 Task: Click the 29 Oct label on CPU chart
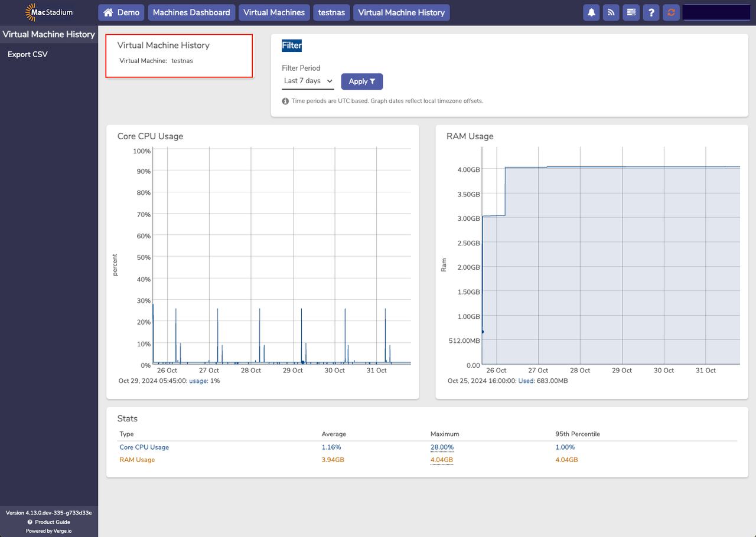pos(293,371)
